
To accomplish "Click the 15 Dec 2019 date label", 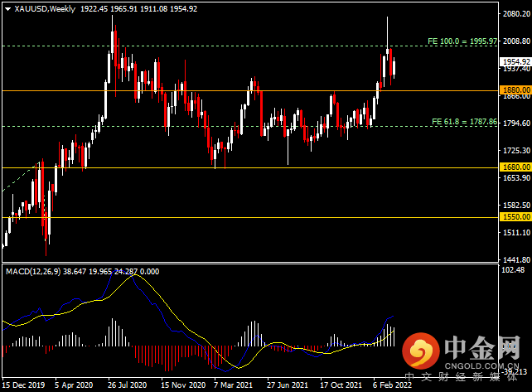I will (23, 385).
